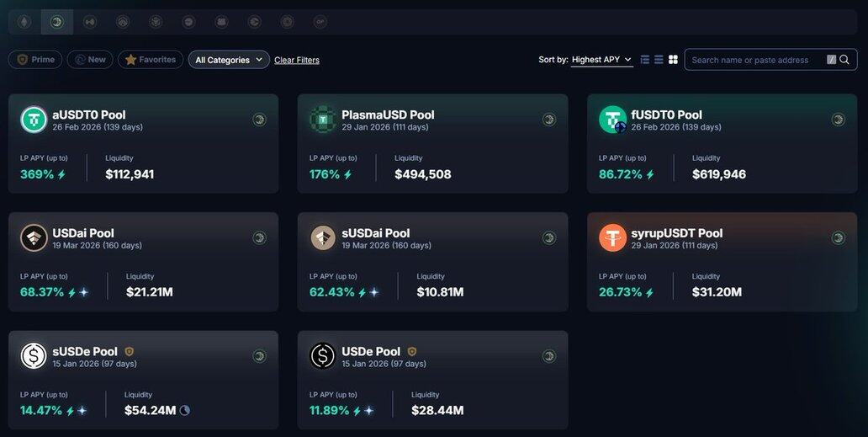Click the pie-chart icon beside sUSDe liquidity
Screen dimensions: 868x437
(184, 410)
